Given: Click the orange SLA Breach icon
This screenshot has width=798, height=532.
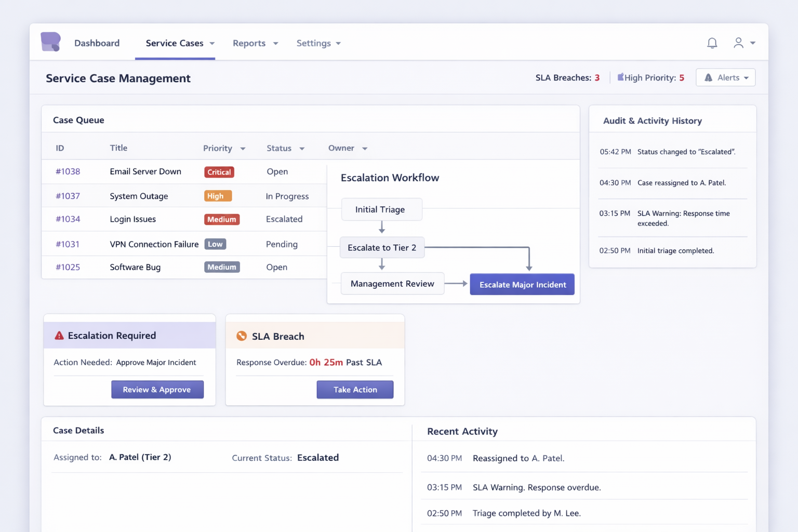Looking at the screenshot, I should tap(242, 336).
